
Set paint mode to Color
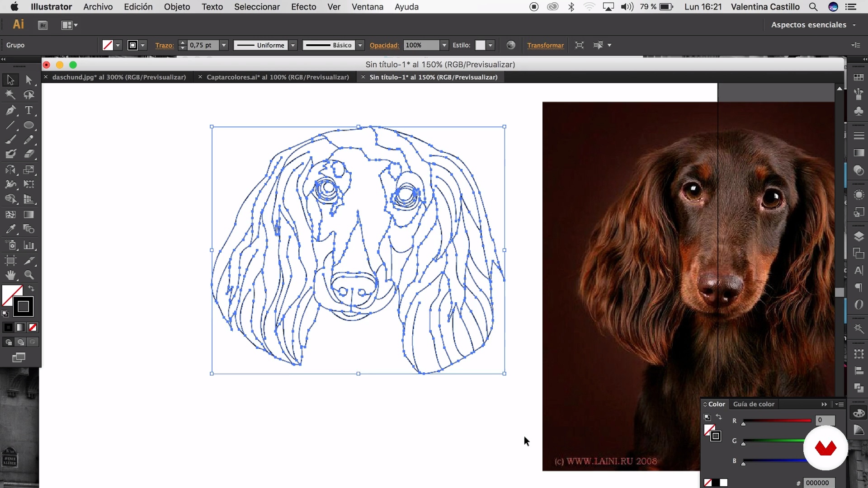point(9,328)
